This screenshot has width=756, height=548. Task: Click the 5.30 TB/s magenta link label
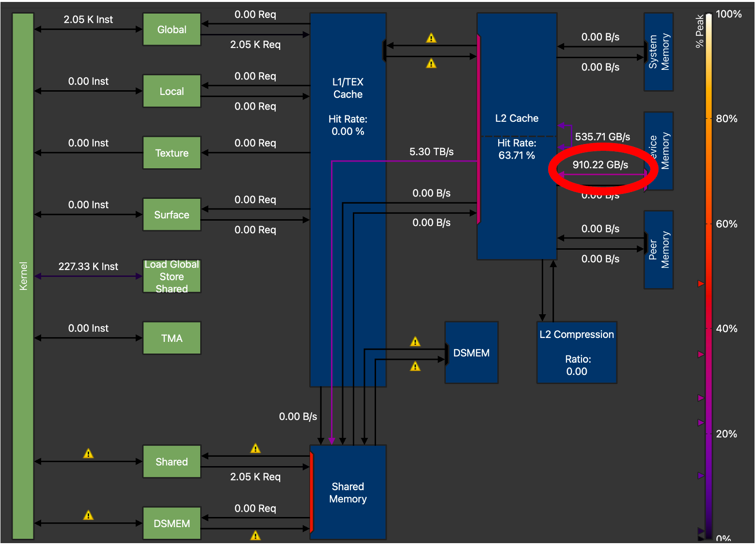coord(431,151)
